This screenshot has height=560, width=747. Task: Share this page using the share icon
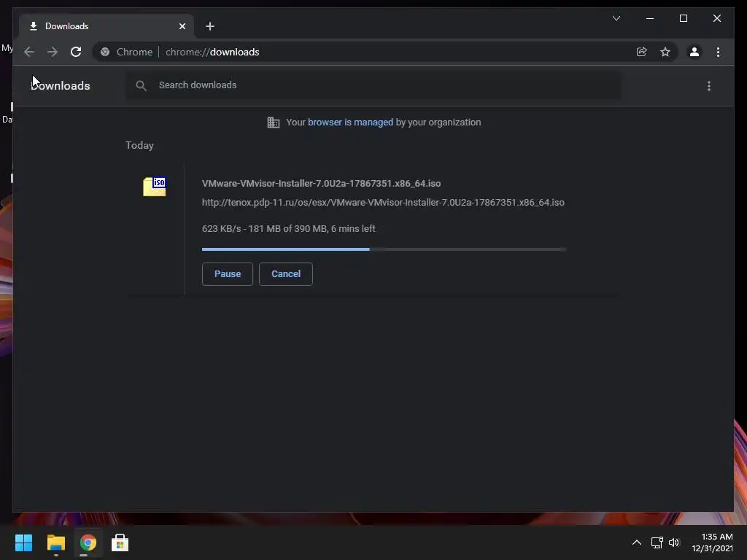coord(642,52)
